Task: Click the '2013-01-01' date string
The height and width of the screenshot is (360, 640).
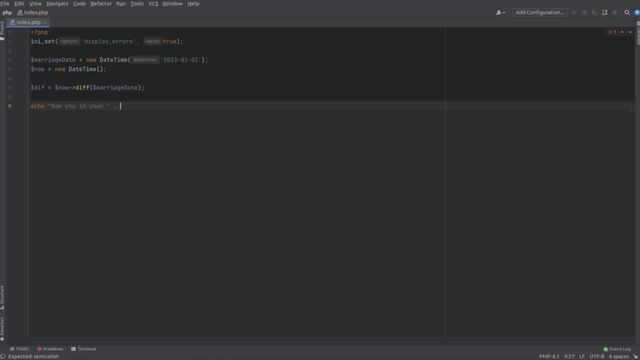Action: point(180,60)
